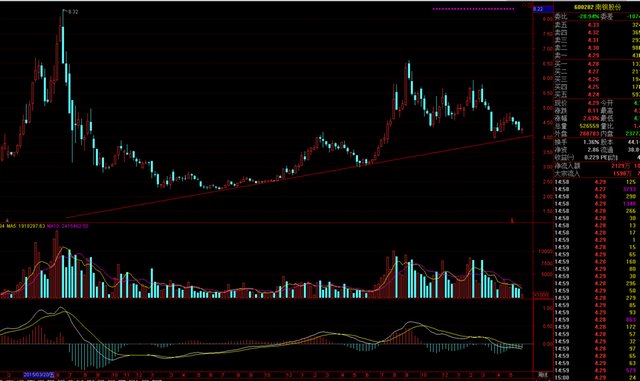The image size is (640, 381).
Task: Click the red ascending support trendline
Action: [x=299, y=176]
